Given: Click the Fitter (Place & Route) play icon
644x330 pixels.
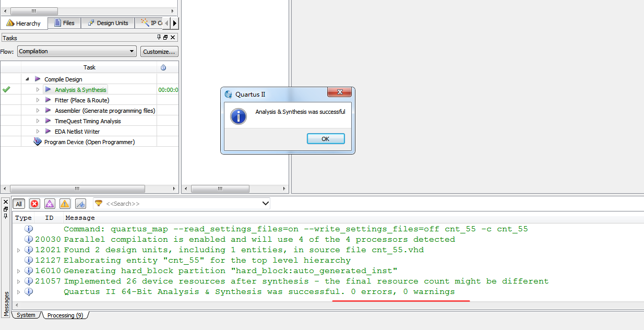Looking at the screenshot, I should pyautogui.click(x=48, y=100).
